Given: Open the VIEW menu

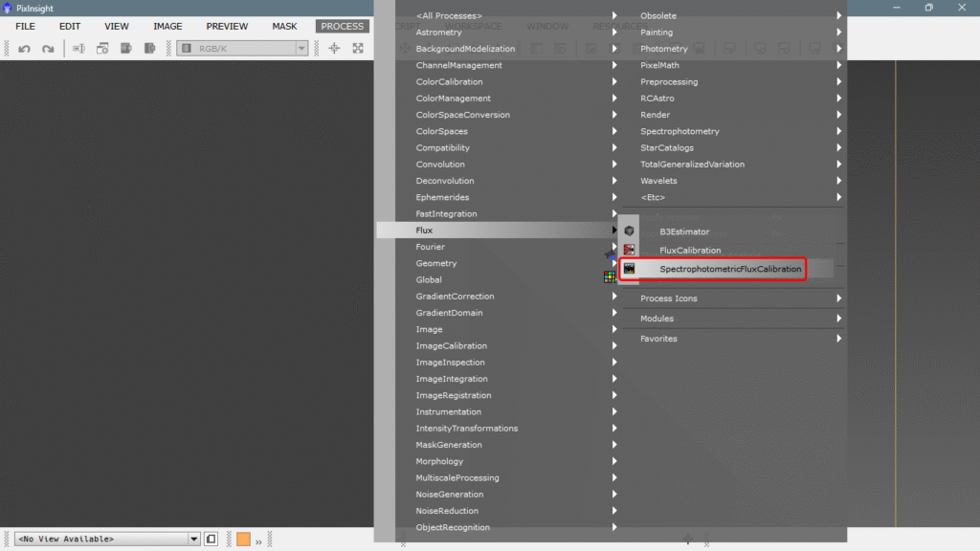Looking at the screenshot, I should 116,26.
